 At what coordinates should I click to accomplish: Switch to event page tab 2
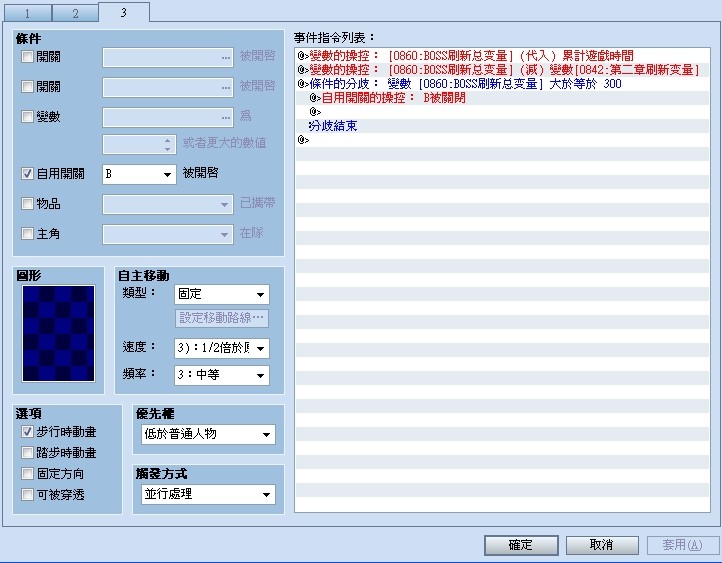(x=75, y=13)
